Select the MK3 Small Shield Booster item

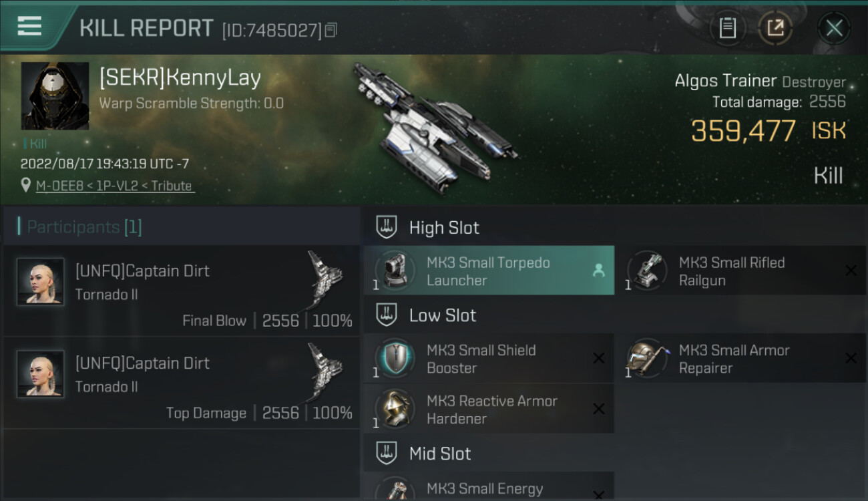coord(489,359)
